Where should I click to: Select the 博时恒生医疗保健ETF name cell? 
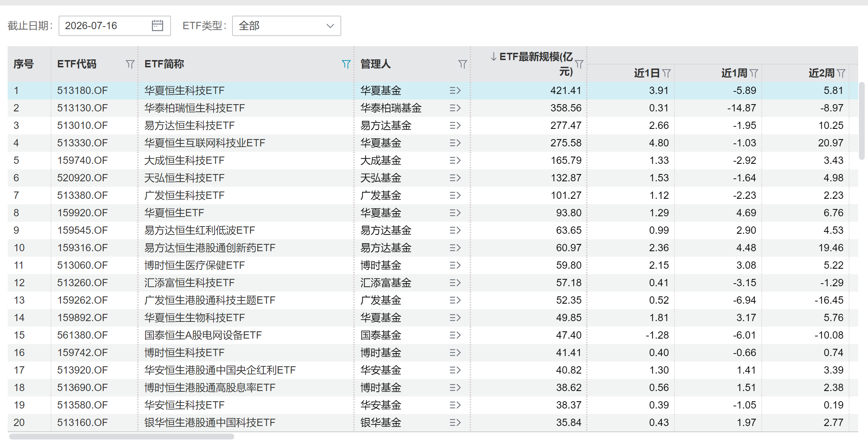[195, 265]
